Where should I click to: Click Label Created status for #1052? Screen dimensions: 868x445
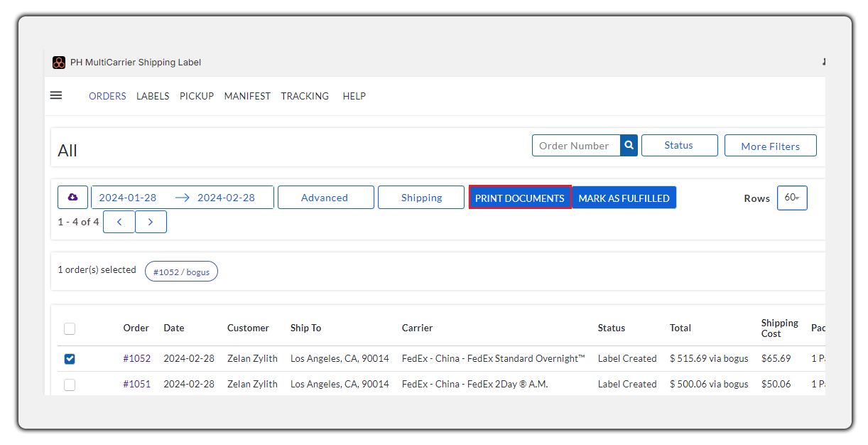point(627,358)
